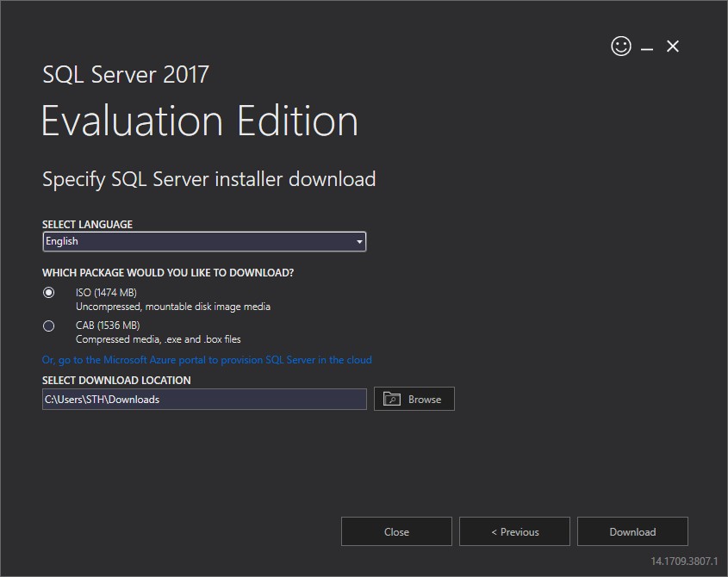Select the CAB (1536 MB) package option

click(x=49, y=326)
